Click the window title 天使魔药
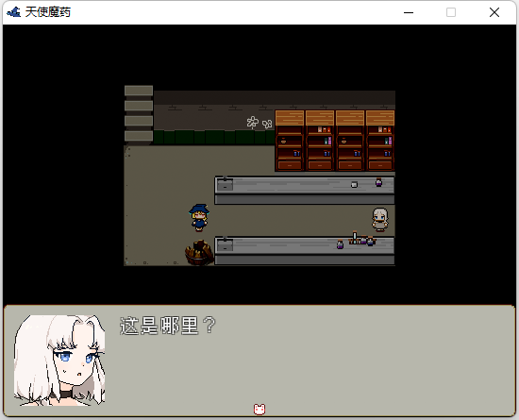The image size is (519, 420). click(x=48, y=12)
